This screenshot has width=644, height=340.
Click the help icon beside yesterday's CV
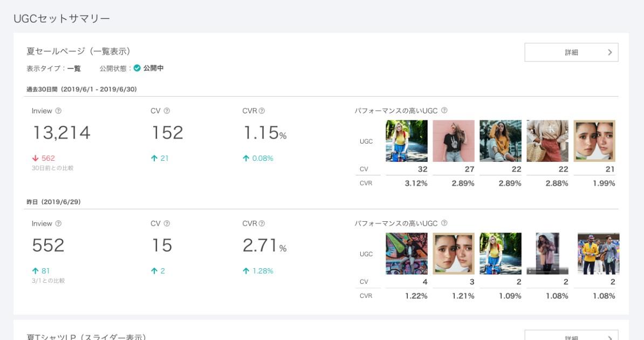[167, 224]
